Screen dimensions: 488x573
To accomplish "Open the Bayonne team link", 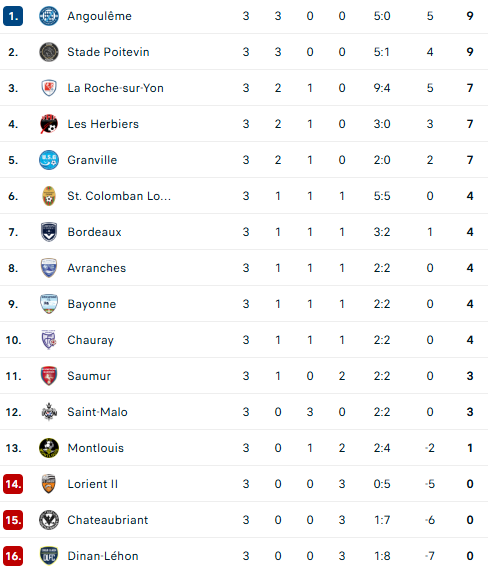I will click(92, 304).
